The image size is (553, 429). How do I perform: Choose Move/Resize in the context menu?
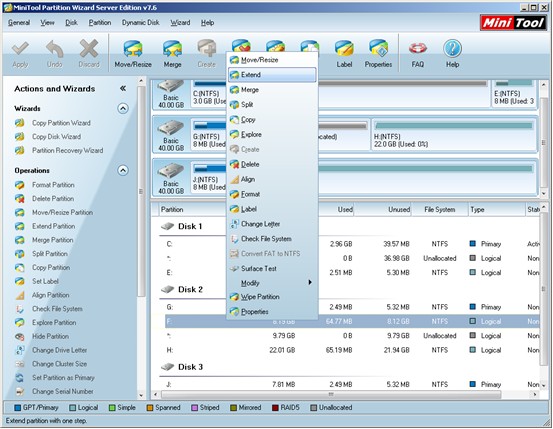(272, 60)
